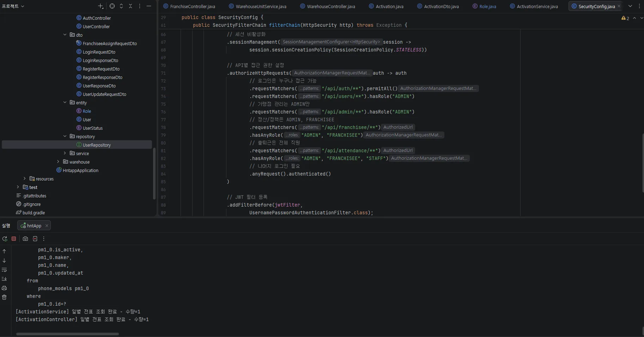Select UserRepository interface in tree
The height and width of the screenshot is (337, 644).
tap(93, 145)
